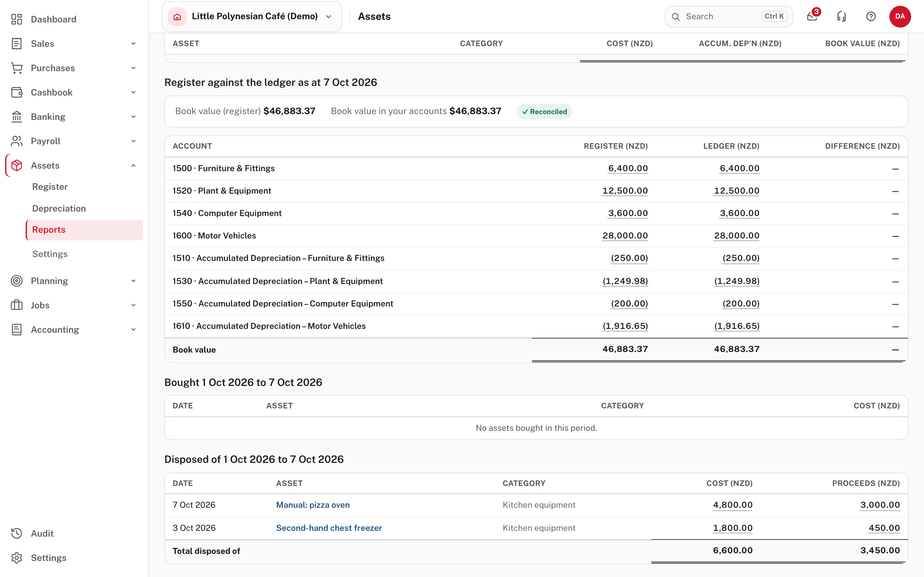The width and height of the screenshot is (924, 577).
Task: Expand the Sales menu chevron
Action: 134,44
